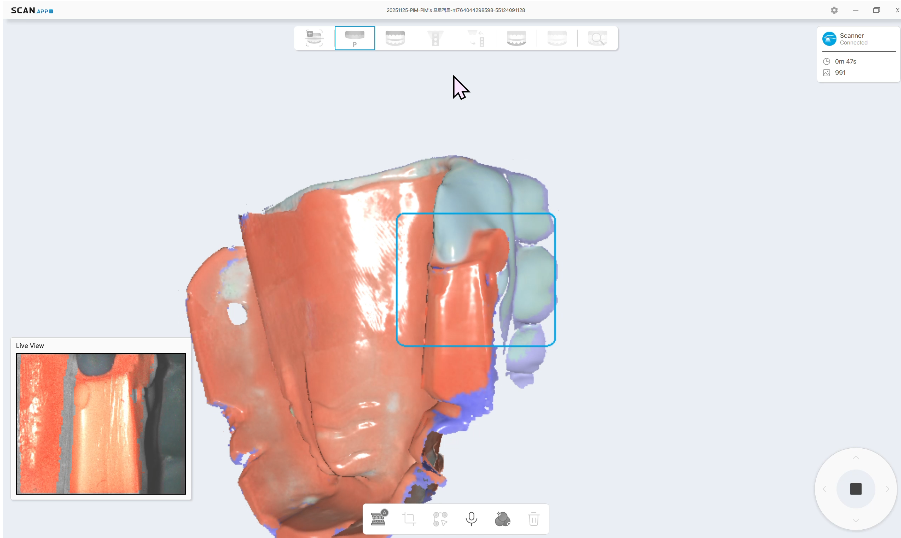Select the scan body stage icon
901x538 pixels.
(435, 38)
